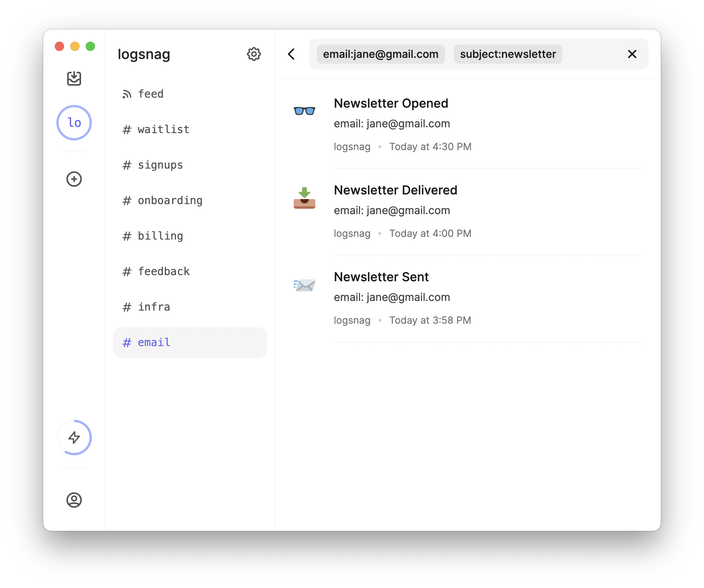Open project settings gear icon
The width and height of the screenshot is (704, 588).
click(x=254, y=54)
